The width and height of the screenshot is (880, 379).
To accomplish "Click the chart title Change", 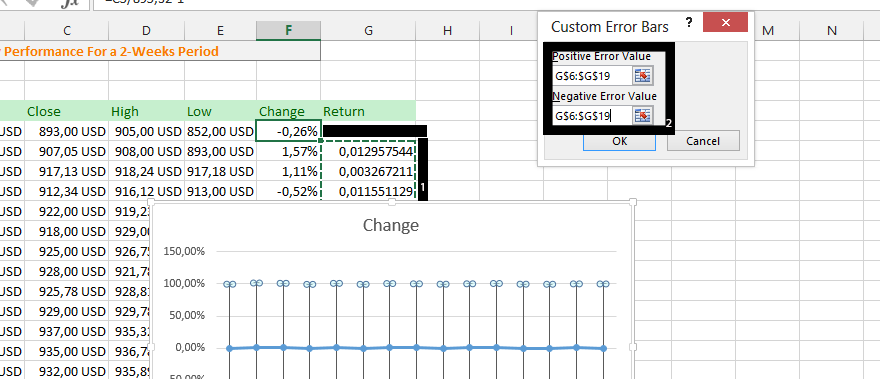I will coord(391,225).
